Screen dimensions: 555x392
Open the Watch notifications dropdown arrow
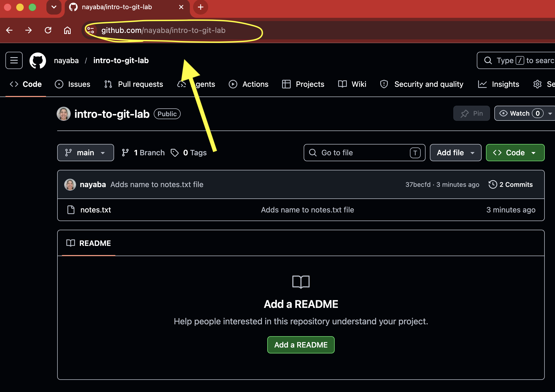click(x=550, y=114)
